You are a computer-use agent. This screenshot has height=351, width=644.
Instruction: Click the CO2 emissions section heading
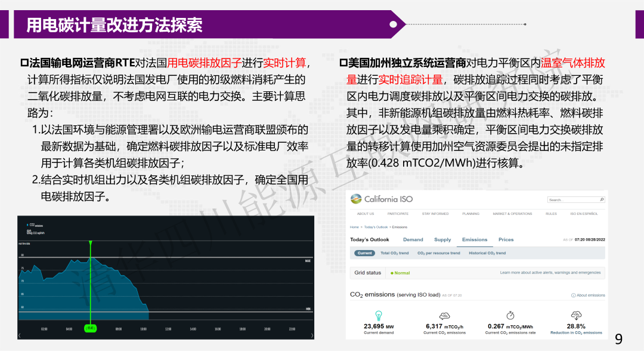click(395, 295)
